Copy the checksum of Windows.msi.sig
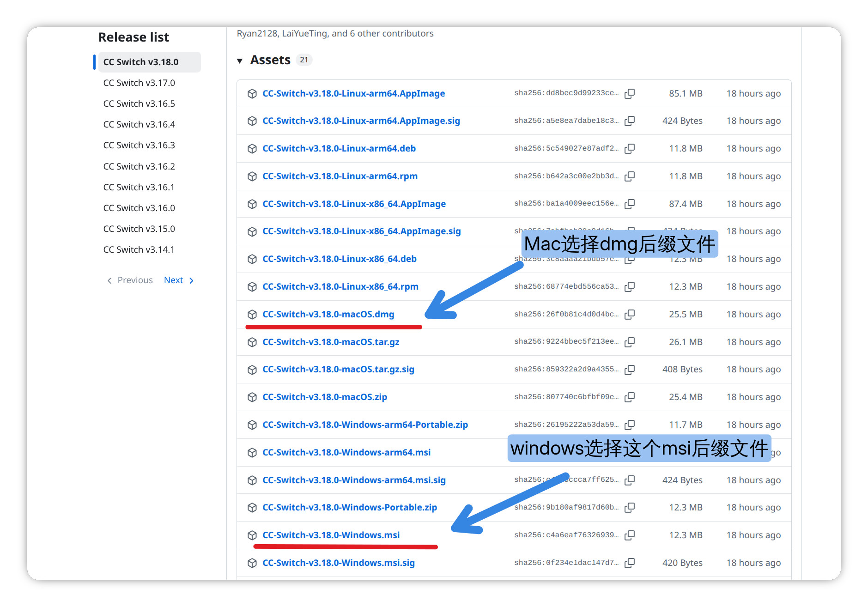Image resolution: width=868 pixels, height=607 pixels. coord(630,563)
